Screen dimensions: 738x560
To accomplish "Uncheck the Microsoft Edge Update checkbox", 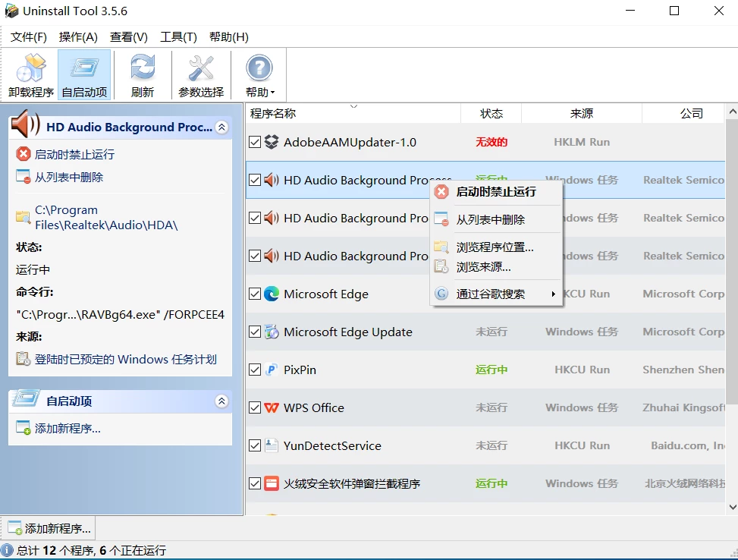I will pos(255,332).
